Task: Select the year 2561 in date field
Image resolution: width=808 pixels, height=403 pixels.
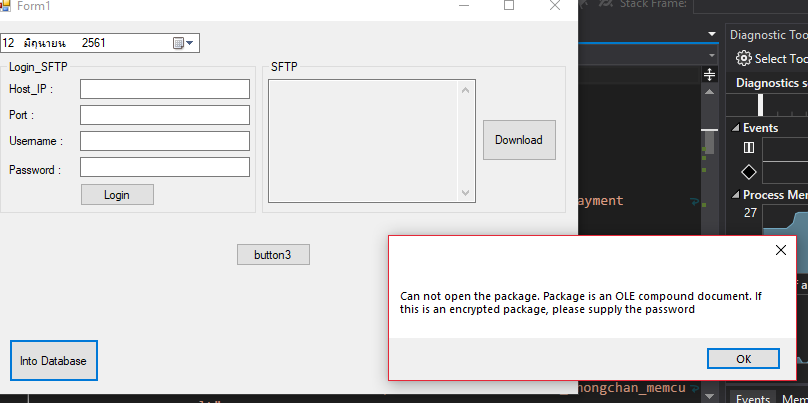Action: [x=94, y=43]
